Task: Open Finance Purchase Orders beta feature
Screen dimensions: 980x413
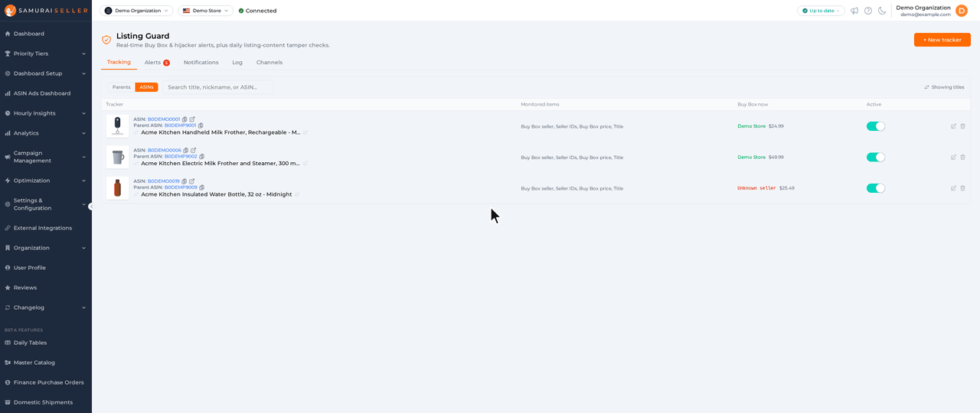Action: (46, 382)
